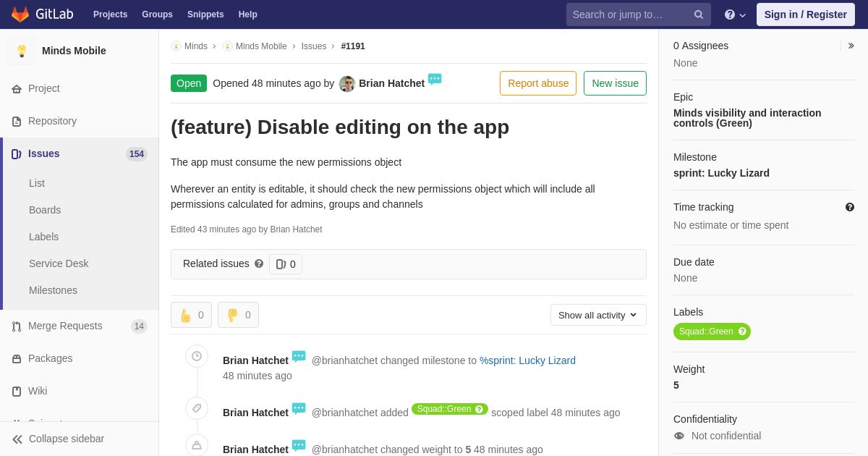
Task: Click the Time tracking help icon
Action: 850,207
